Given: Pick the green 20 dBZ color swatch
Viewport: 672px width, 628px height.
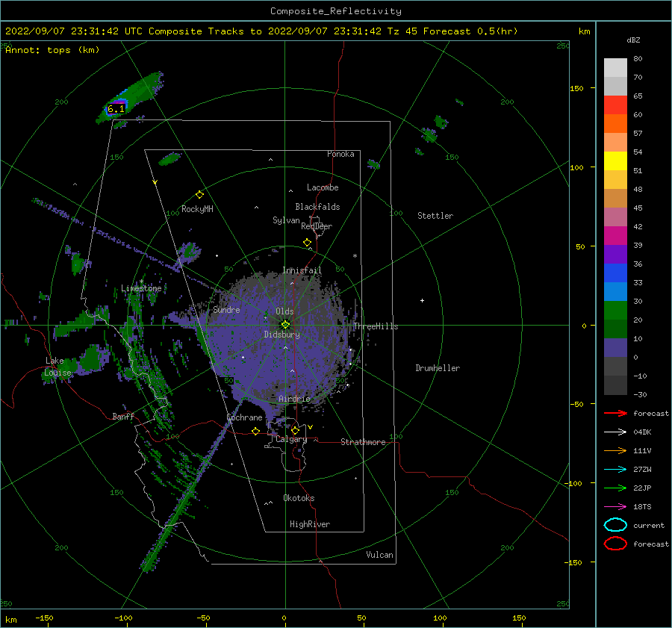Looking at the screenshot, I should (x=615, y=311).
